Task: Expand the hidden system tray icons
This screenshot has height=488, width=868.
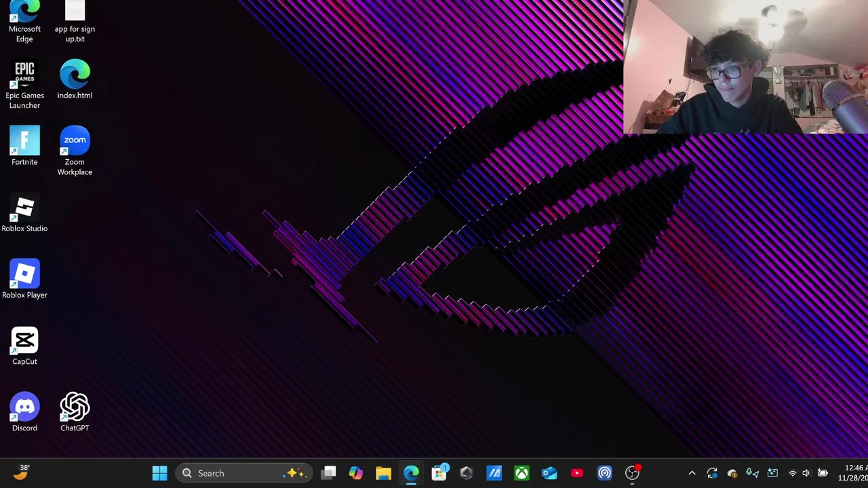Action: [x=692, y=473]
